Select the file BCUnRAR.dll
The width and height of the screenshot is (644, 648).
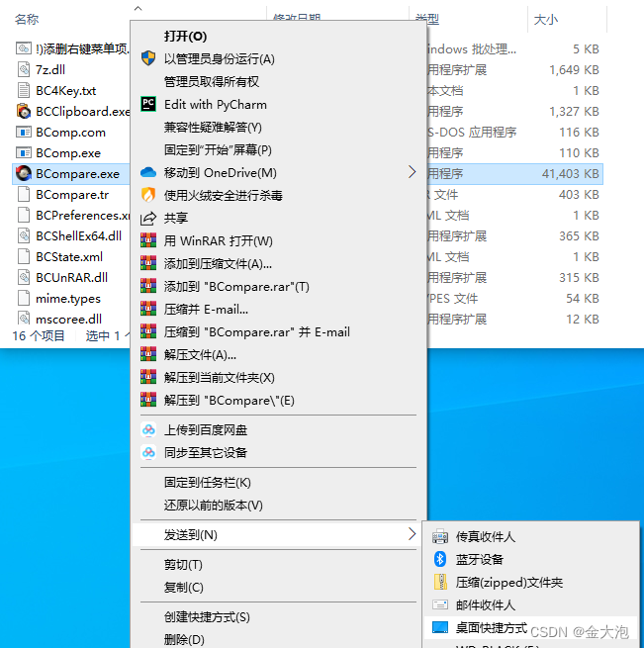point(71,277)
